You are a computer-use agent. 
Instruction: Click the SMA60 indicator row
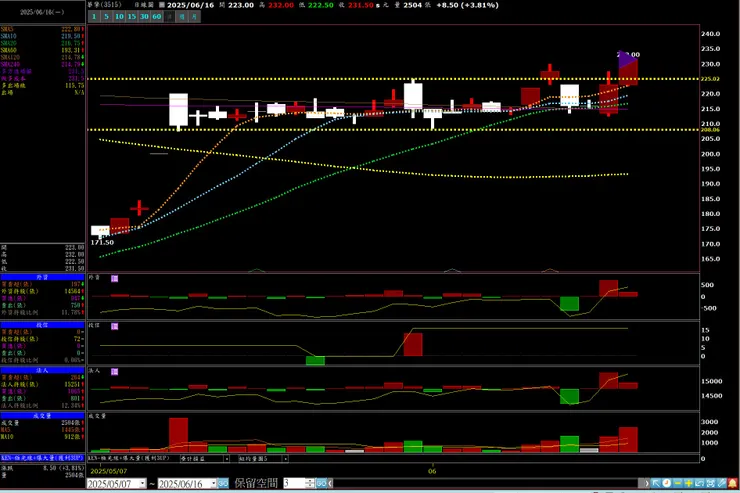point(42,50)
